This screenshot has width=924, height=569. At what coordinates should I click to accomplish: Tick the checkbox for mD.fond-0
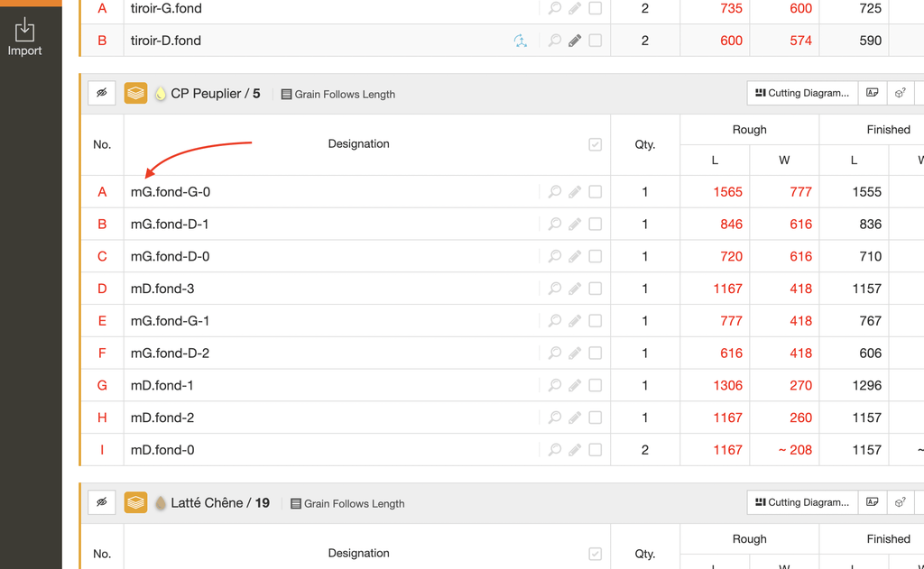point(596,450)
